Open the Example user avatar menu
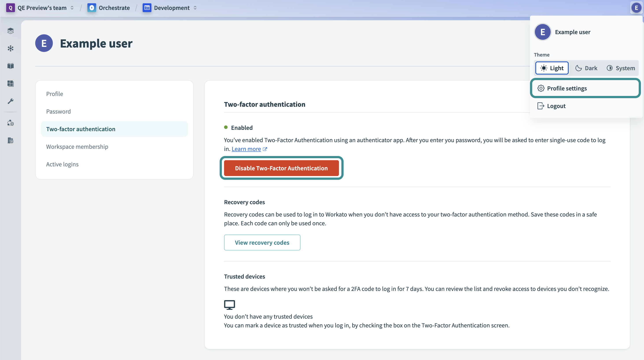644x360 pixels. click(x=636, y=8)
